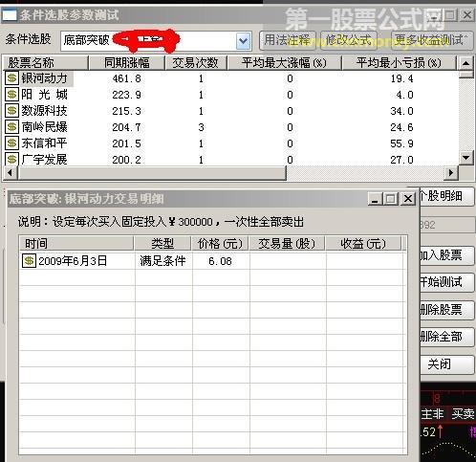The image size is (476, 462).
Task: Click the 关闭 button
Action: (446, 364)
